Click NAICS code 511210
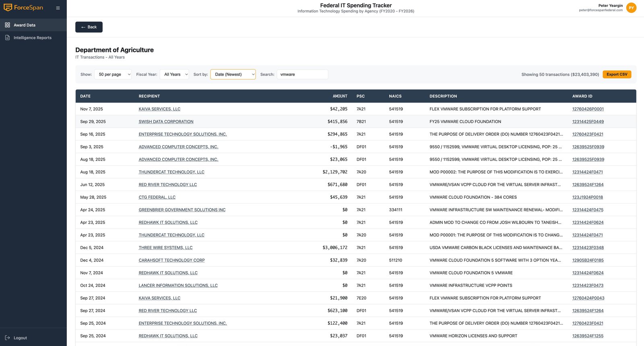Screen dimensions: 644x346 pyautogui.click(x=395, y=260)
